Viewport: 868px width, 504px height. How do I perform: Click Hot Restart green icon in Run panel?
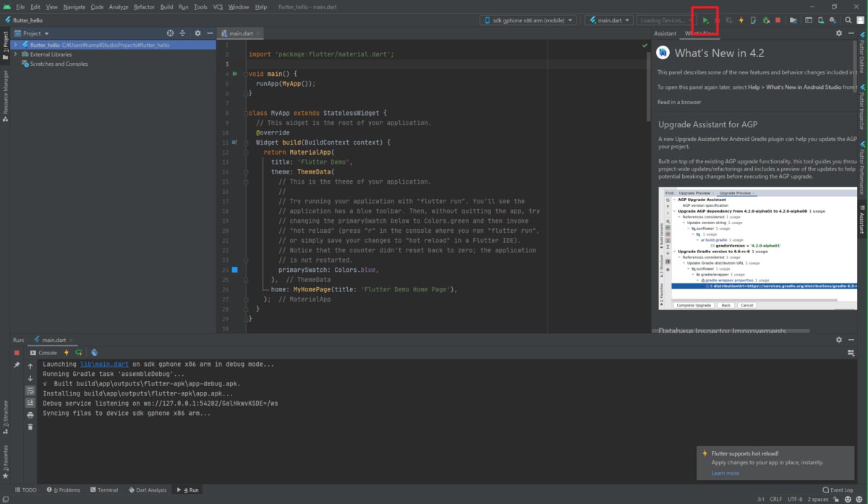click(78, 353)
